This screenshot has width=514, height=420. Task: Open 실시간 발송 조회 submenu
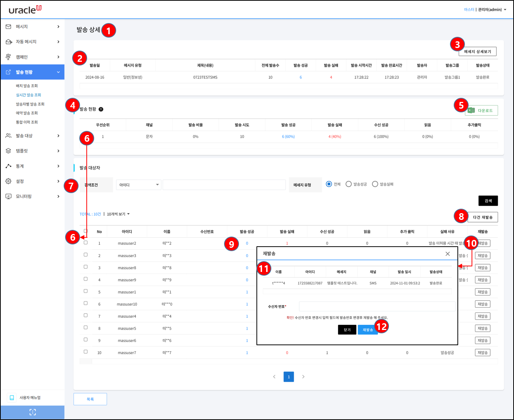(x=28, y=95)
